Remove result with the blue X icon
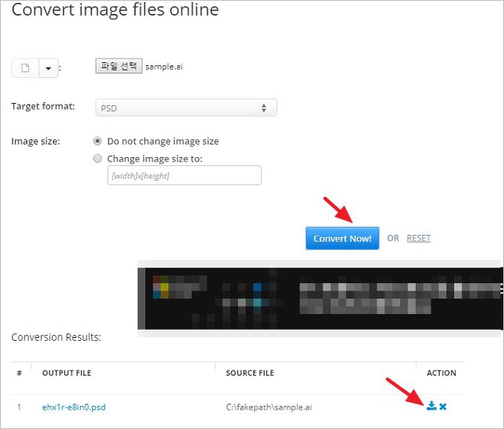Image resolution: width=504 pixels, height=429 pixels. point(442,406)
